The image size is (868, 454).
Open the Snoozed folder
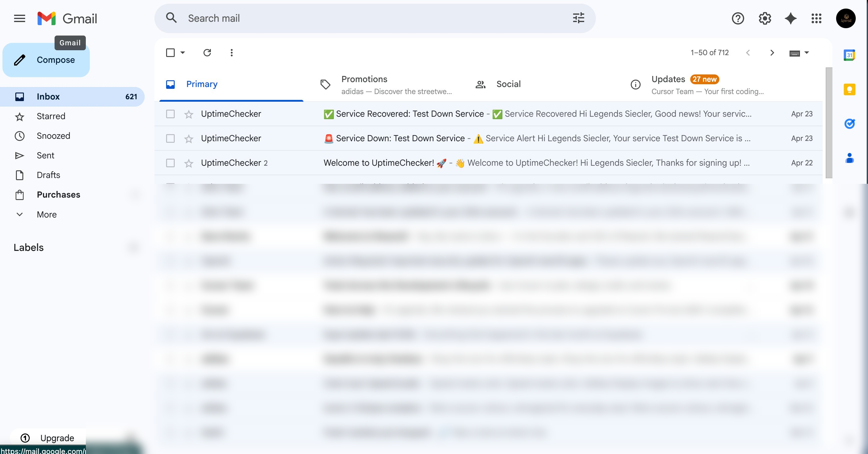(72, 136)
